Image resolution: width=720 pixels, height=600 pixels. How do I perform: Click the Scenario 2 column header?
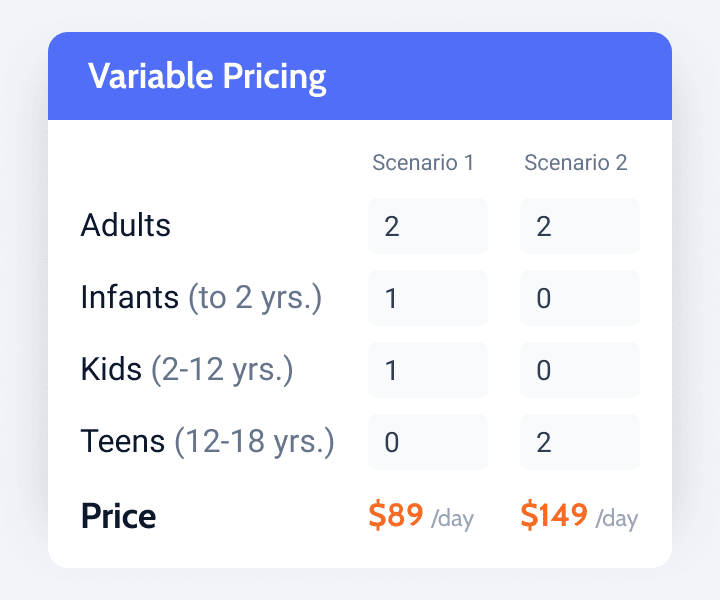[576, 163]
